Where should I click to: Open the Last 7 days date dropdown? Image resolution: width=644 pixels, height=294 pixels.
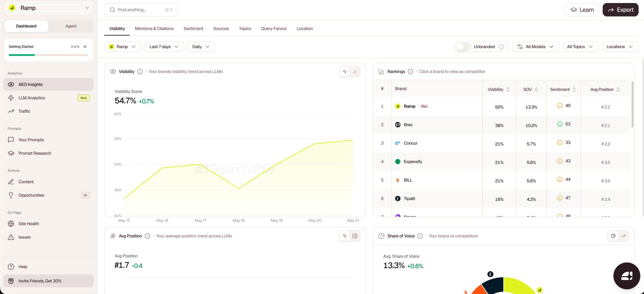click(x=164, y=47)
